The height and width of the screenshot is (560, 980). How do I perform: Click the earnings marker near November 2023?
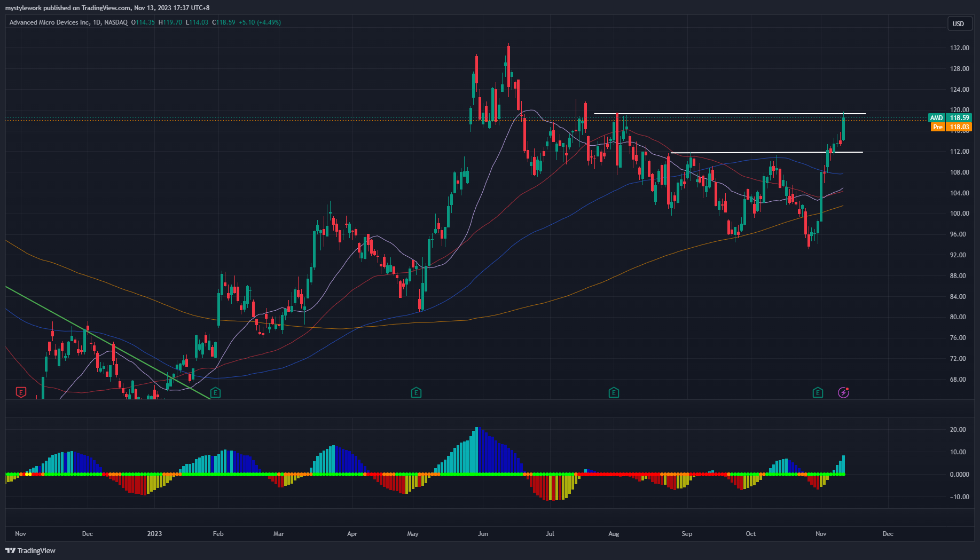818,393
